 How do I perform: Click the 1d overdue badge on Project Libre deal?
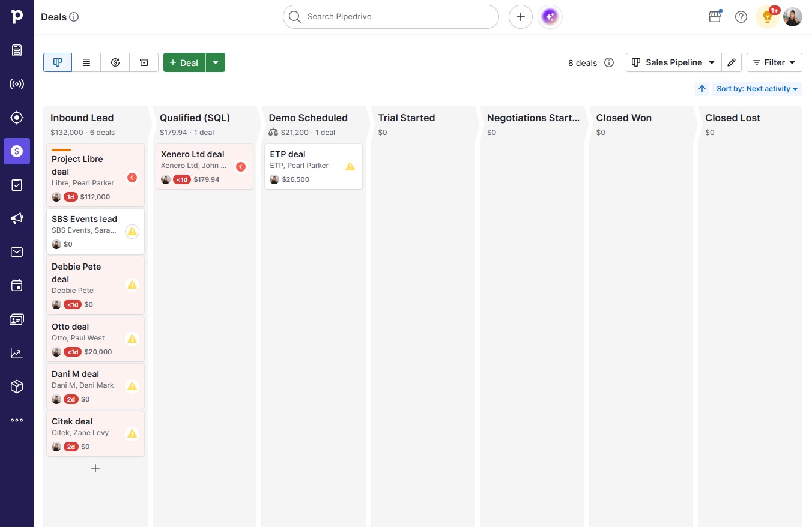[71, 197]
